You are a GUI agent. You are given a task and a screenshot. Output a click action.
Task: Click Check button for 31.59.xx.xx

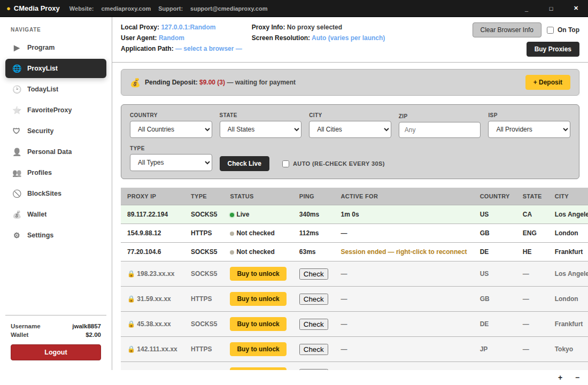click(313, 299)
